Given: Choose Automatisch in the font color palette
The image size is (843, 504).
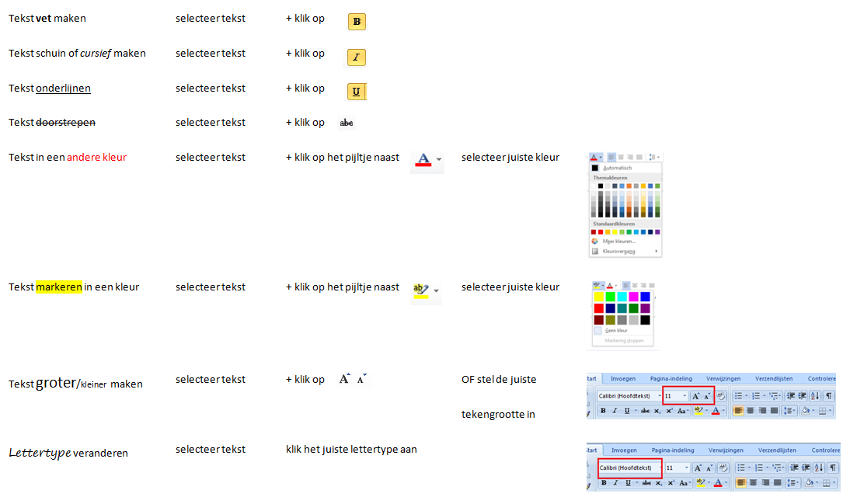Looking at the screenshot, I should click(x=625, y=168).
